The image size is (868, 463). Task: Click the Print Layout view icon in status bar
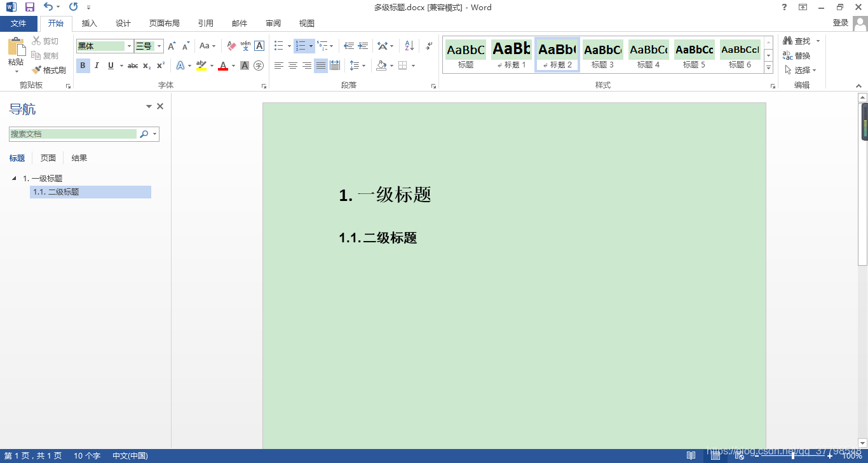coord(715,455)
